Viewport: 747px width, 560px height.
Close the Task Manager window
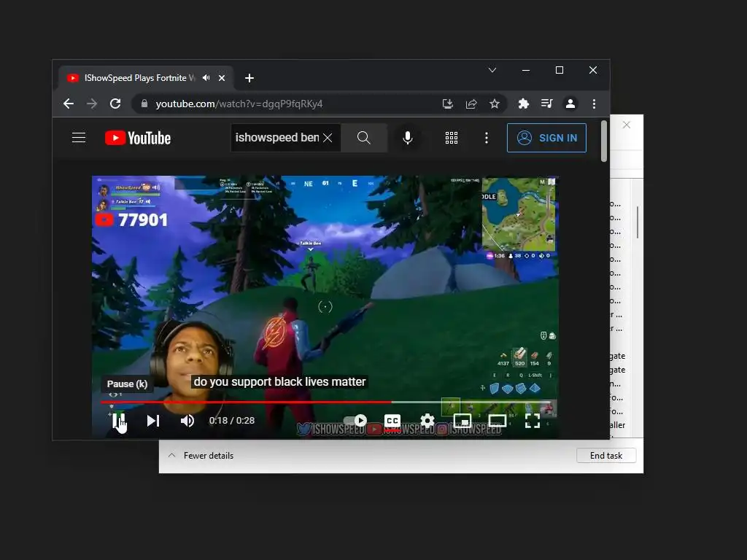tap(627, 125)
